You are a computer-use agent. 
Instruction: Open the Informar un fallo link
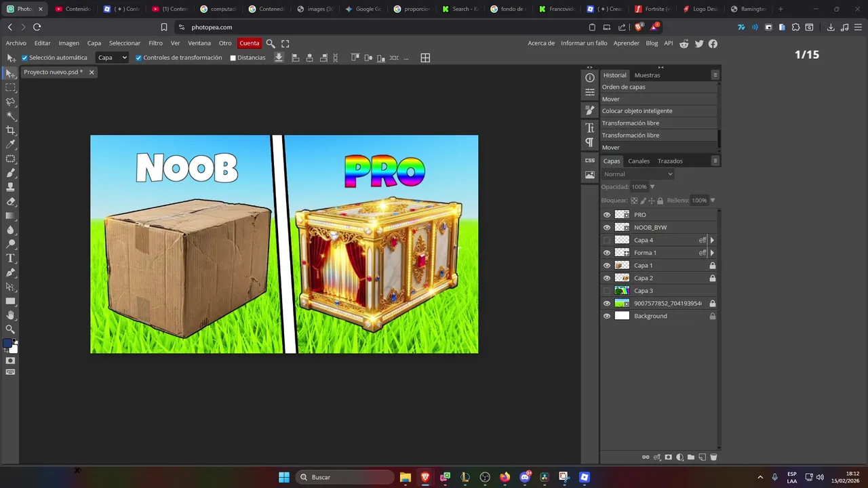tap(584, 43)
